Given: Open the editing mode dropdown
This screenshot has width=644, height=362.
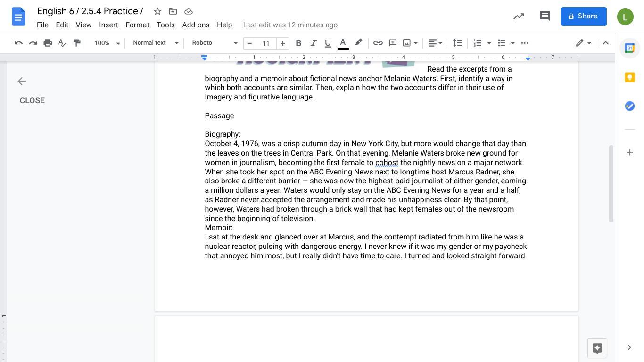Looking at the screenshot, I should [x=583, y=43].
